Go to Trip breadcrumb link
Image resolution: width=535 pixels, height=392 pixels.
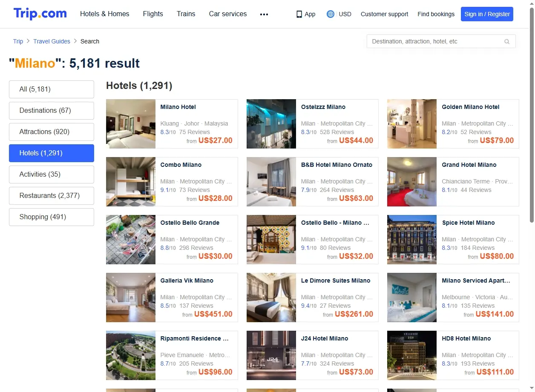point(18,41)
